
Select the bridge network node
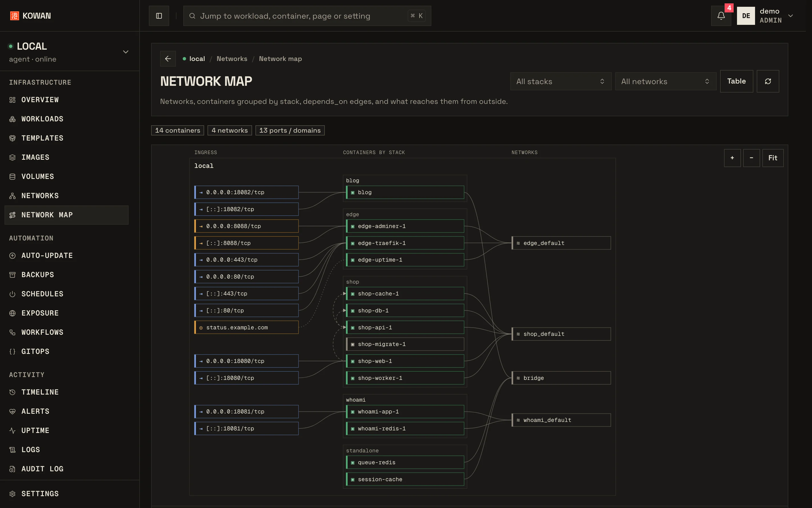point(561,378)
